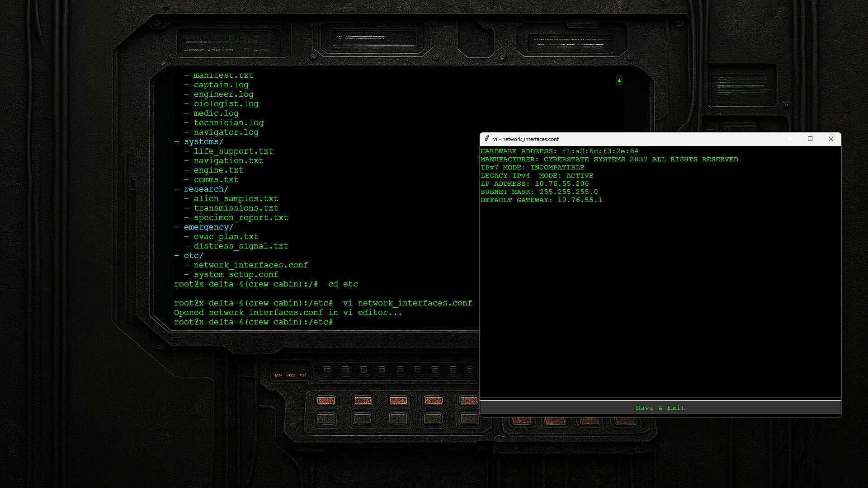Select the systems/ directory in listing

(x=203, y=142)
